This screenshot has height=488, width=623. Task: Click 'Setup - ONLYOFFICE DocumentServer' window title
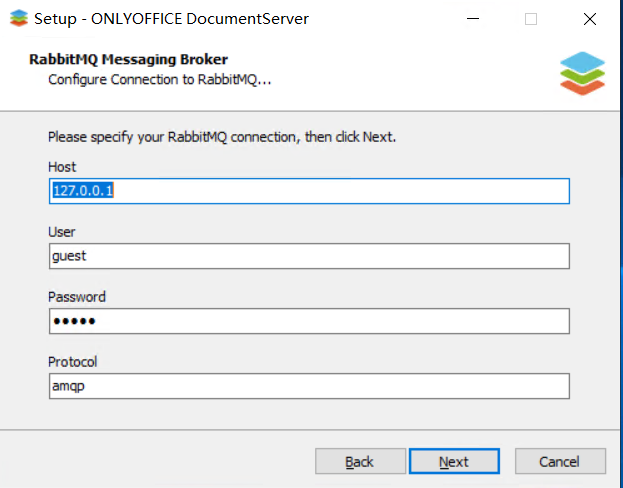tap(171, 19)
